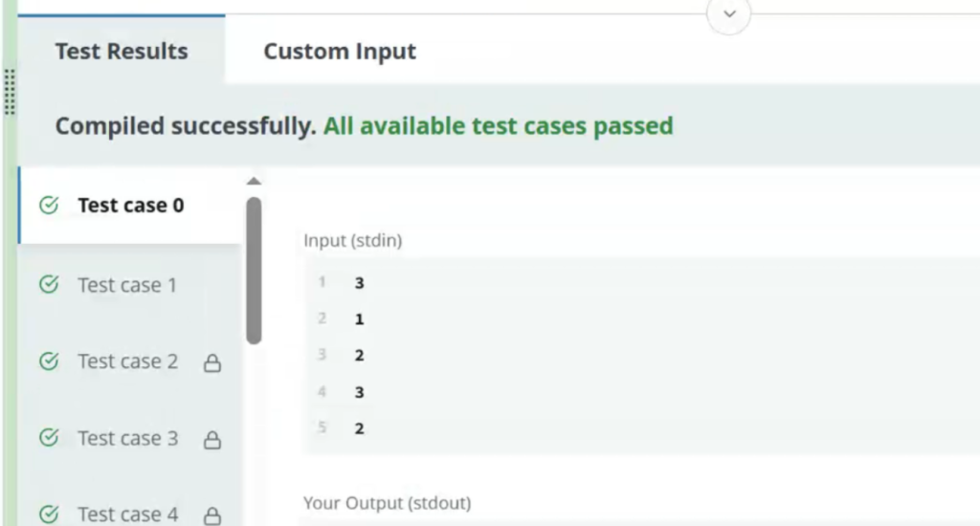The image size is (980, 526).
Task: Switch to the Custom Input tab
Action: point(340,51)
